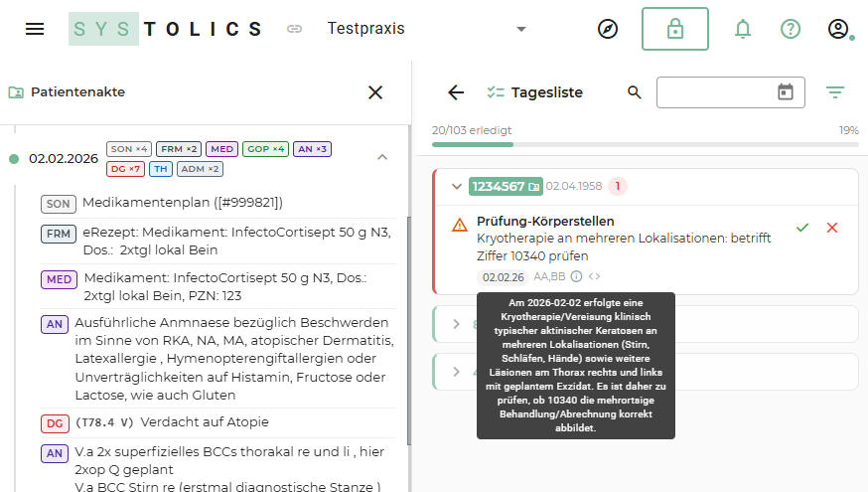Viewport: 868px width, 492px height.
Task: Open the notifications bell
Action: [x=742, y=29]
